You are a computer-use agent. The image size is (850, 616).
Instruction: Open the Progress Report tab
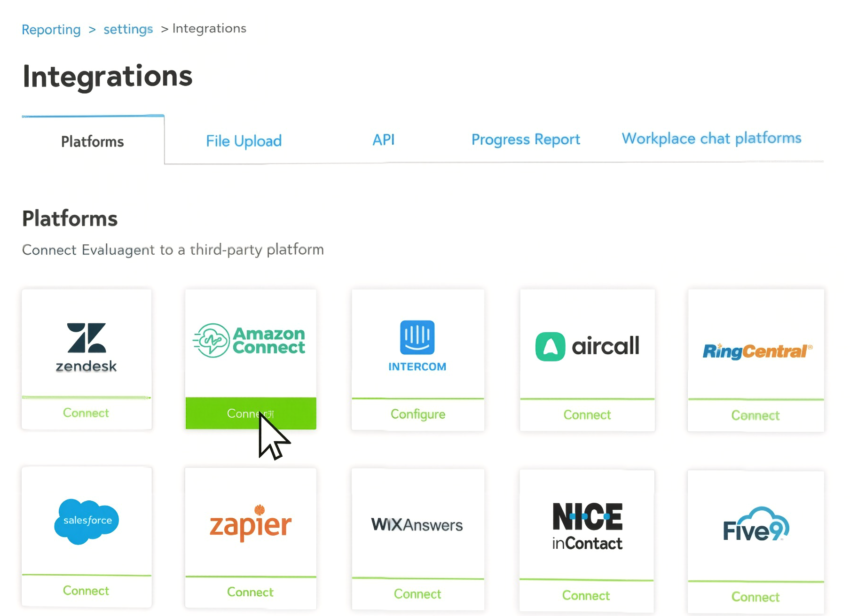tap(526, 140)
